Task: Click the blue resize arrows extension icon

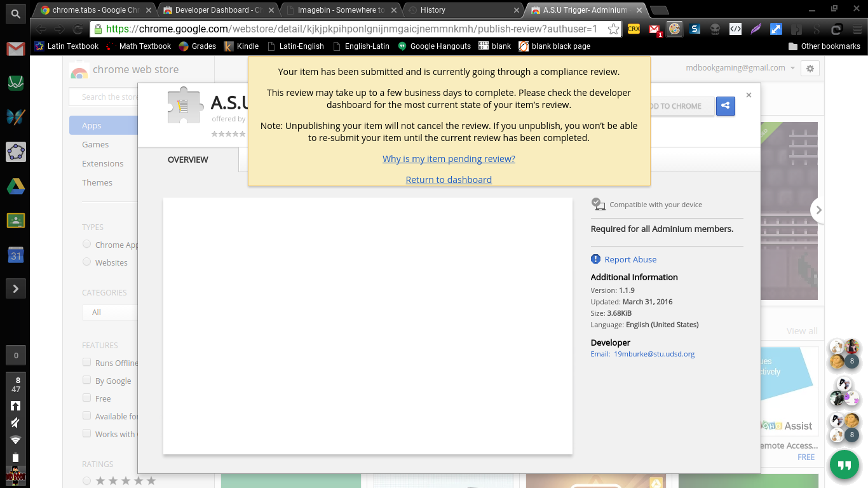Action: tap(776, 29)
